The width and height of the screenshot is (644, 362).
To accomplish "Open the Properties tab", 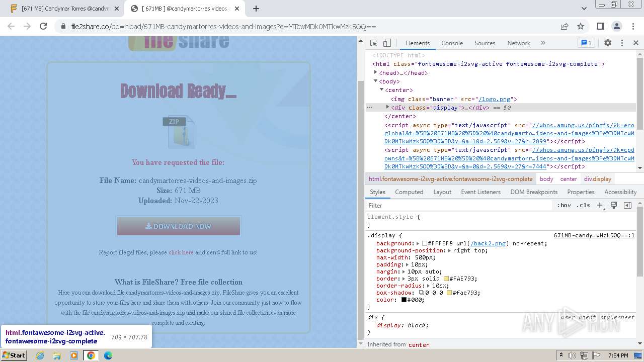I will (x=581, y=192).
